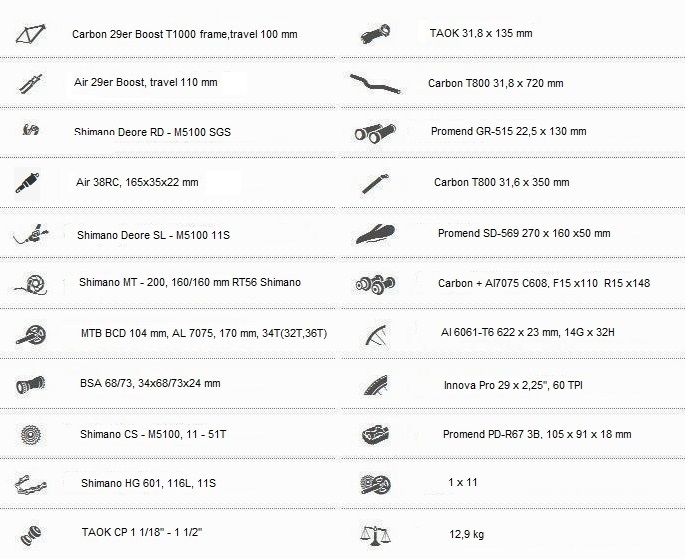Viewport: 685px width, 559px height.
Task: Click the crankset icon
Action: 31,335
